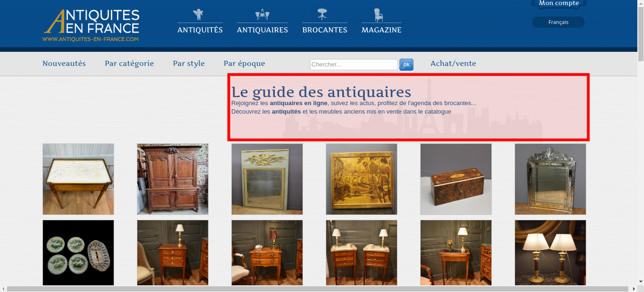Open the Mon compte link
Viewport: 644px width, 292px height.
pyautogui.click(x=559, y=3)
